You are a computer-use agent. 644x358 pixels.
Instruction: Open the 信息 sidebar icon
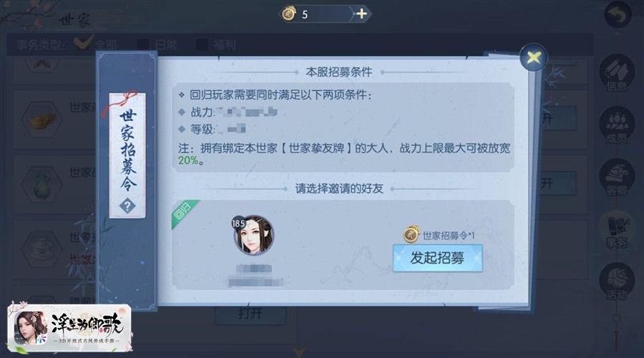tap(617, 73)
